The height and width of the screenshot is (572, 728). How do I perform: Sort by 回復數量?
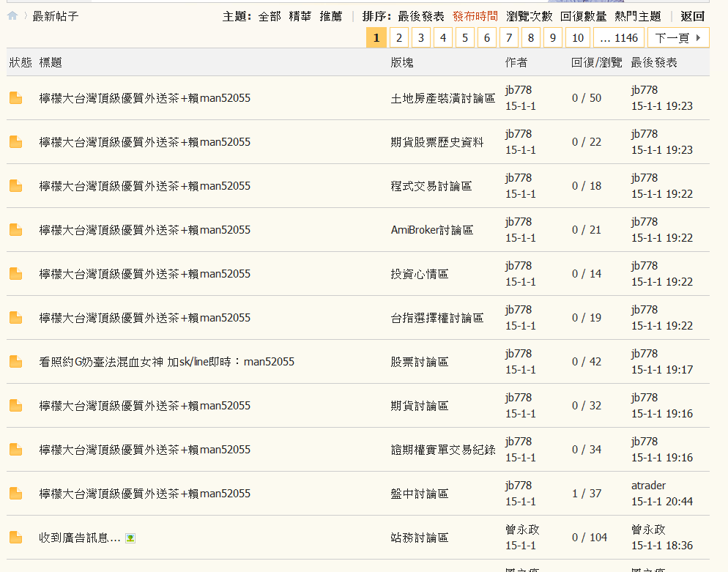point(583,16)
